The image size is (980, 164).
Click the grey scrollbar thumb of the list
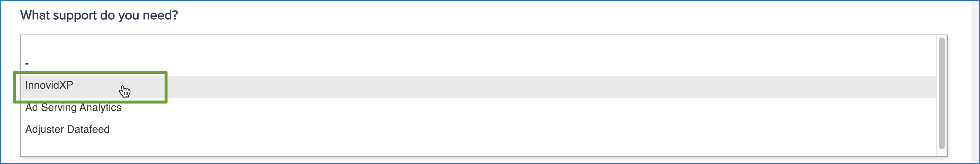click(x=942, y=94)
